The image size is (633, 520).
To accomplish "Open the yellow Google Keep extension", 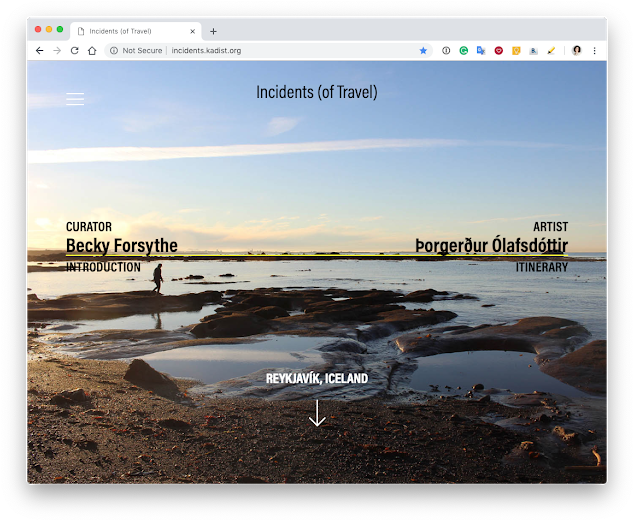I will coord(516,50).
